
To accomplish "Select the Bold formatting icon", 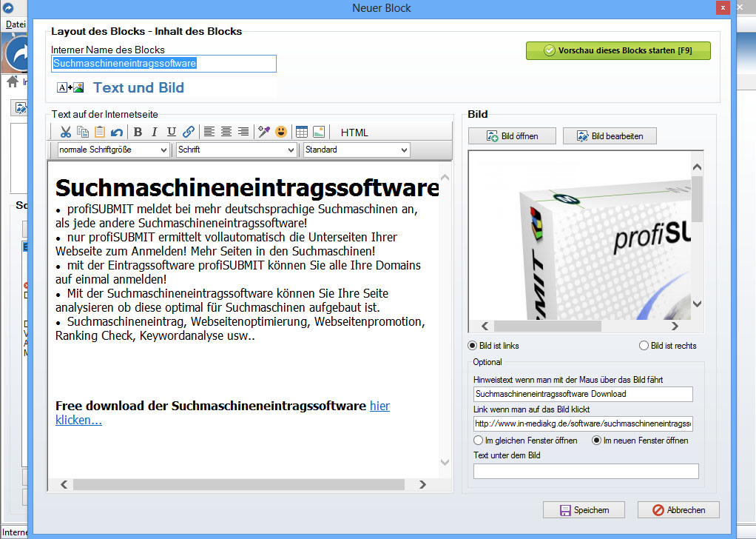I will pos(137,132).
